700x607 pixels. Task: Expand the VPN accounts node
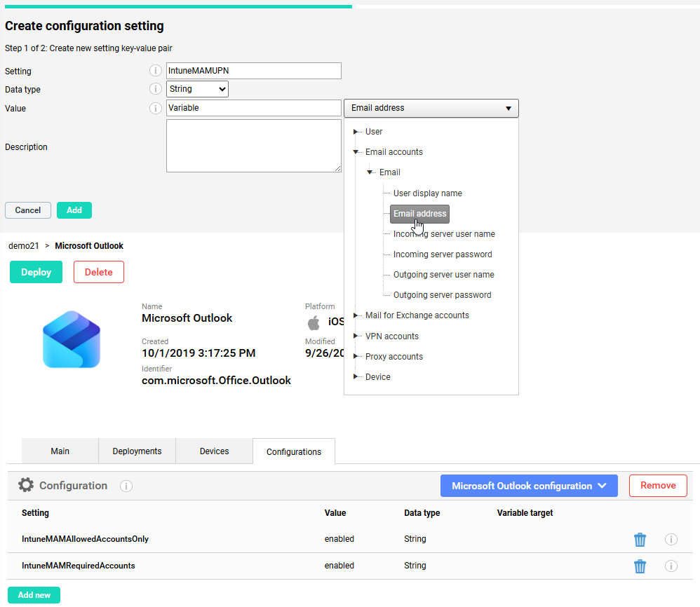point(356,336)
